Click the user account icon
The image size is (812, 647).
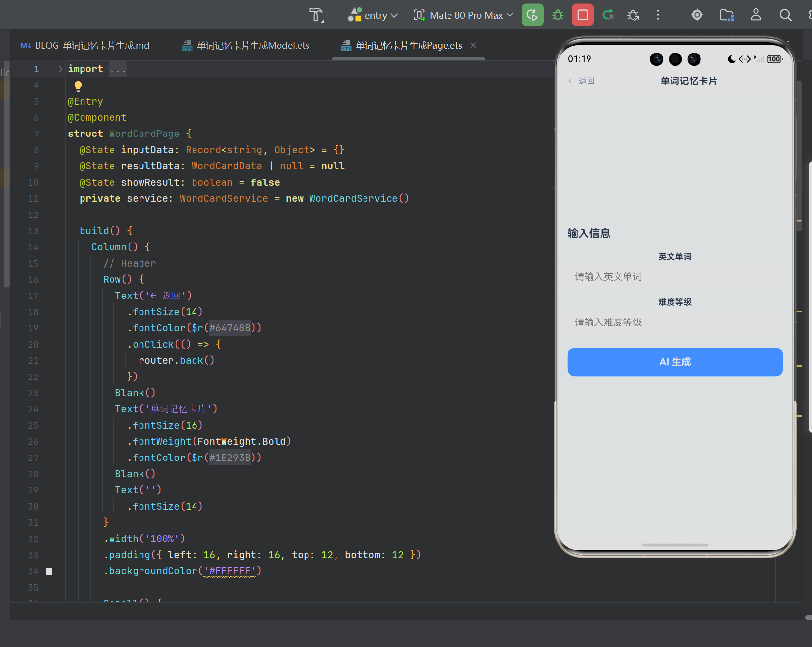pyautogui.click(x=756, y=15)
